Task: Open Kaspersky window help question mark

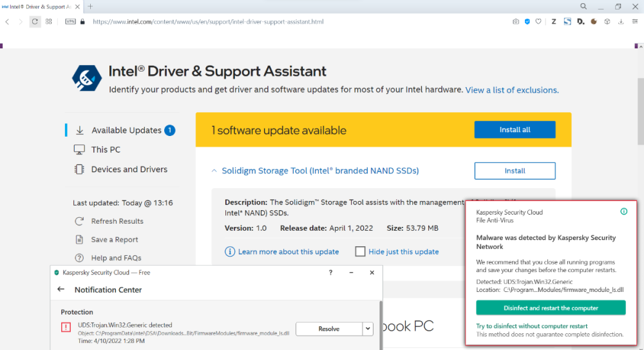Action: (x=330, y=273)
